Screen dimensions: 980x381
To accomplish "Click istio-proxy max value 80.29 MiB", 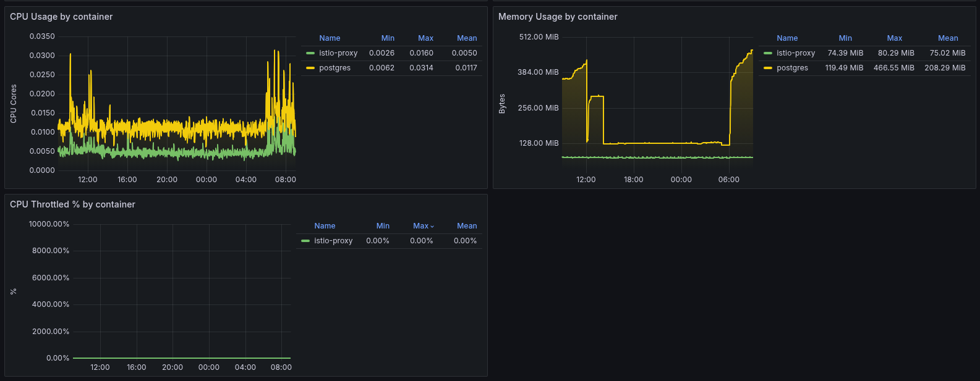I will (x=896, y=53).
